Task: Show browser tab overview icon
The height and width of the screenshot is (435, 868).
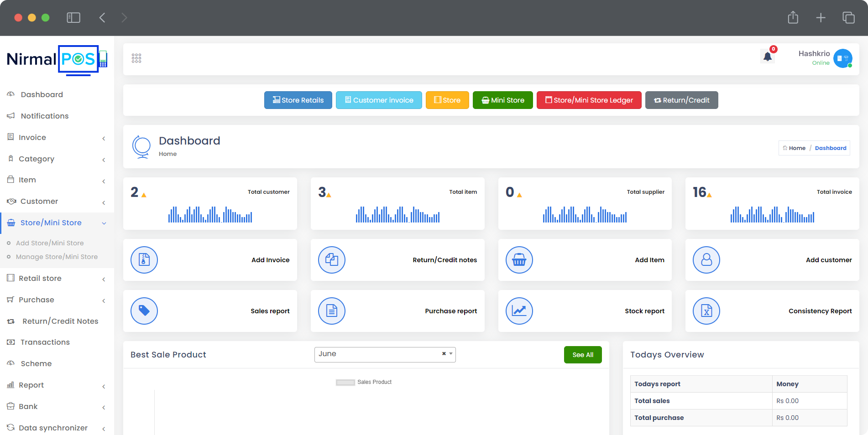Action: click(848, 18)
